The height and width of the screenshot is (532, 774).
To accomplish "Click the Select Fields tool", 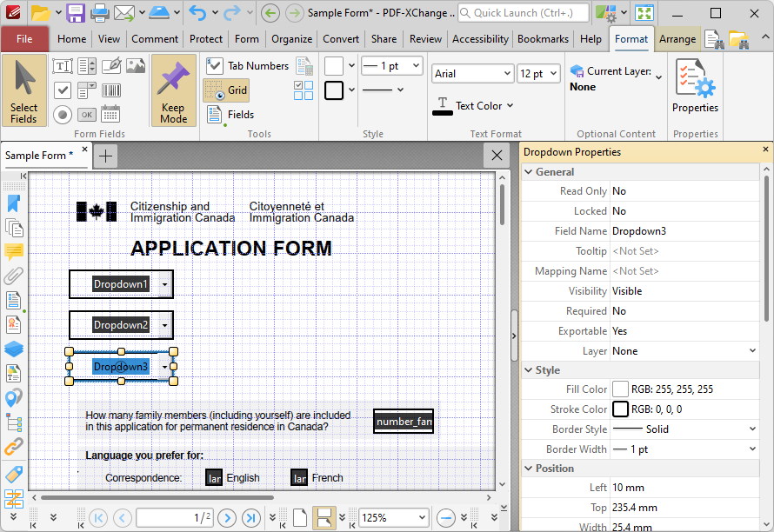I will [x=24, y=90].
